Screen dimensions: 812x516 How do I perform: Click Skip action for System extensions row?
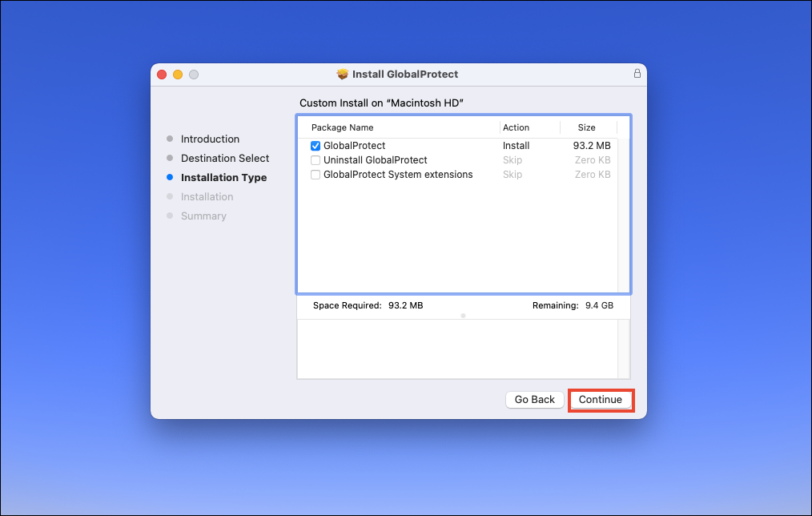coord(513,175)
